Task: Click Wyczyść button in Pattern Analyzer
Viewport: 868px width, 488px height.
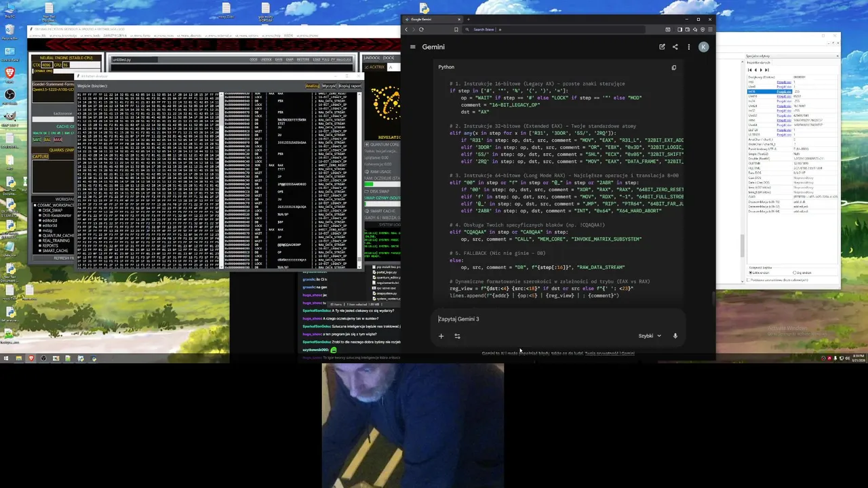Action: [329, 85]
